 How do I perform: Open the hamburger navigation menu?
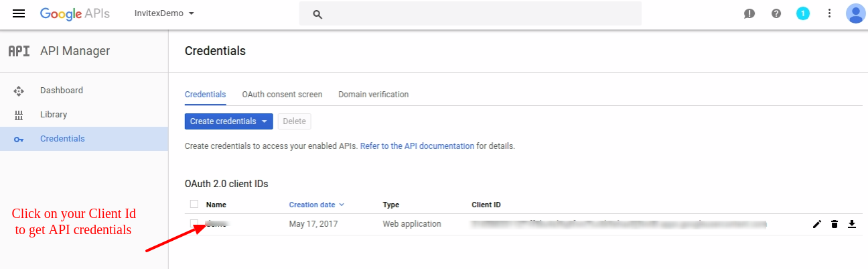19,13
